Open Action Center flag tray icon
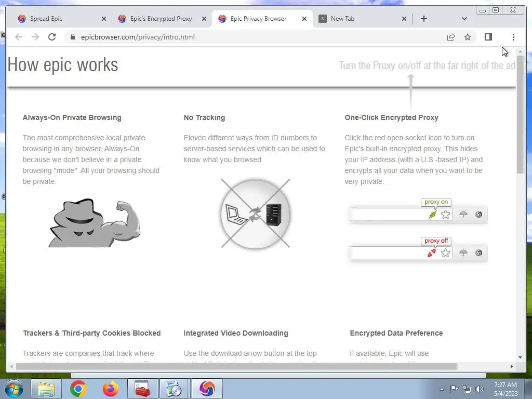Viewport: 532px width, 399px height. [x=454, y=389]
